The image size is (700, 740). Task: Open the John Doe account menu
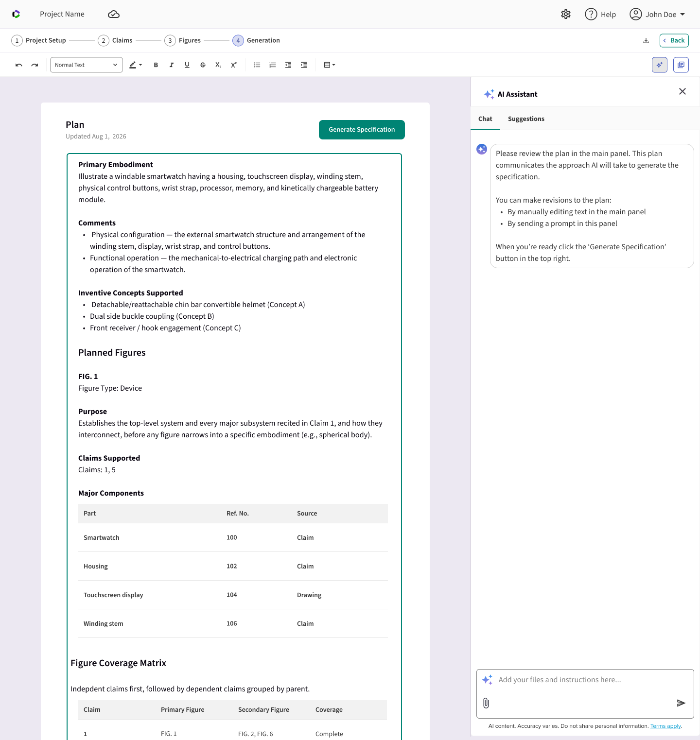(657, 15)
